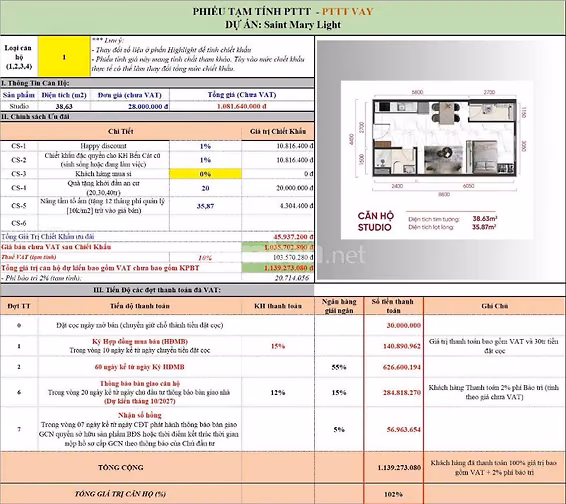
Task: Click the deposit amount 30.000.000 cell
Action: pos(393,325)
